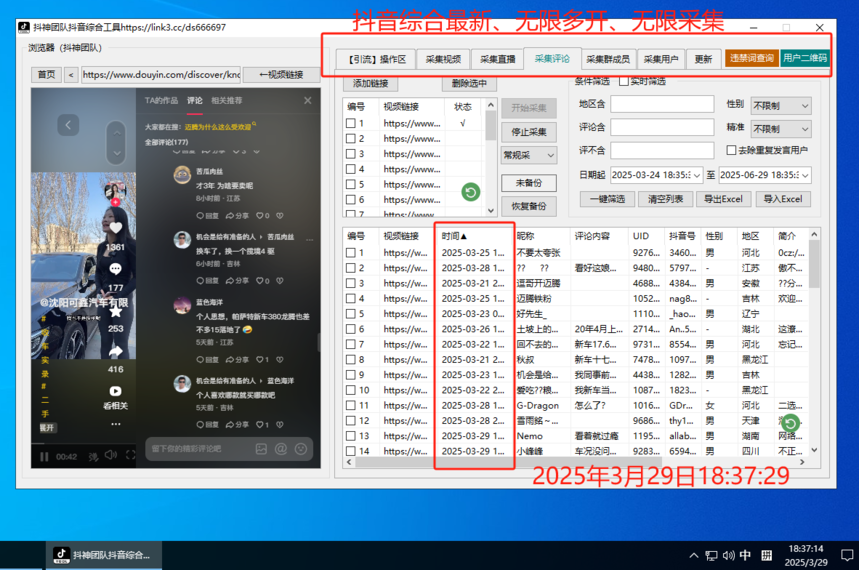Select results row 11 checkbox G-Dragon
The height and width of the screenshot is (570, 859).
pos(351,405)
